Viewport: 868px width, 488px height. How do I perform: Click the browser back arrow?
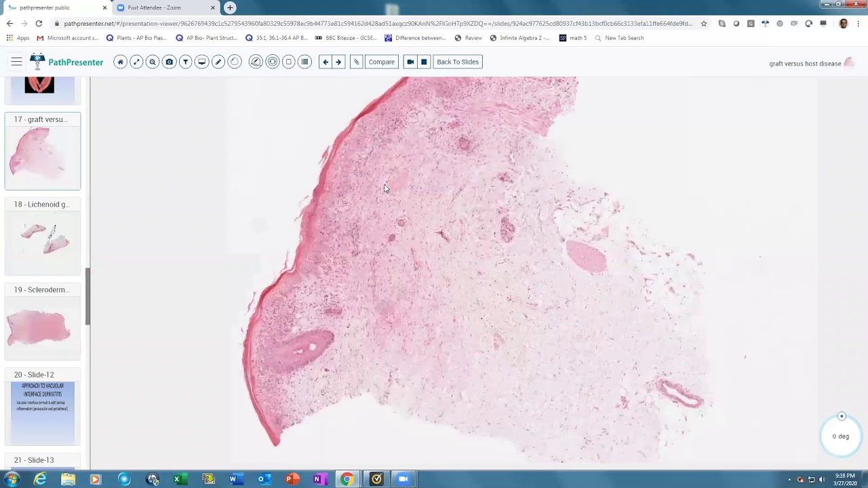pos(9,23)
